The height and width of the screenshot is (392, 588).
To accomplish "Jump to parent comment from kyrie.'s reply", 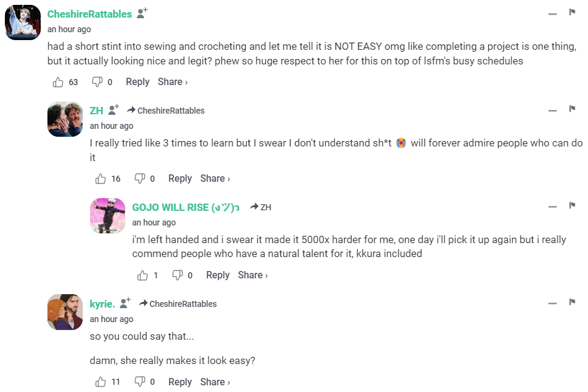I will [x=178, y=304].
